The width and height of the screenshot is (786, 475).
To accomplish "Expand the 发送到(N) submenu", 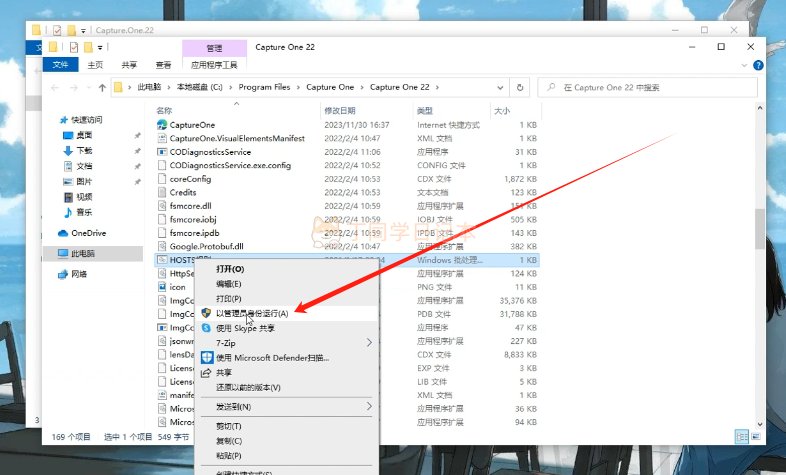I will click(x=369, y=406).
